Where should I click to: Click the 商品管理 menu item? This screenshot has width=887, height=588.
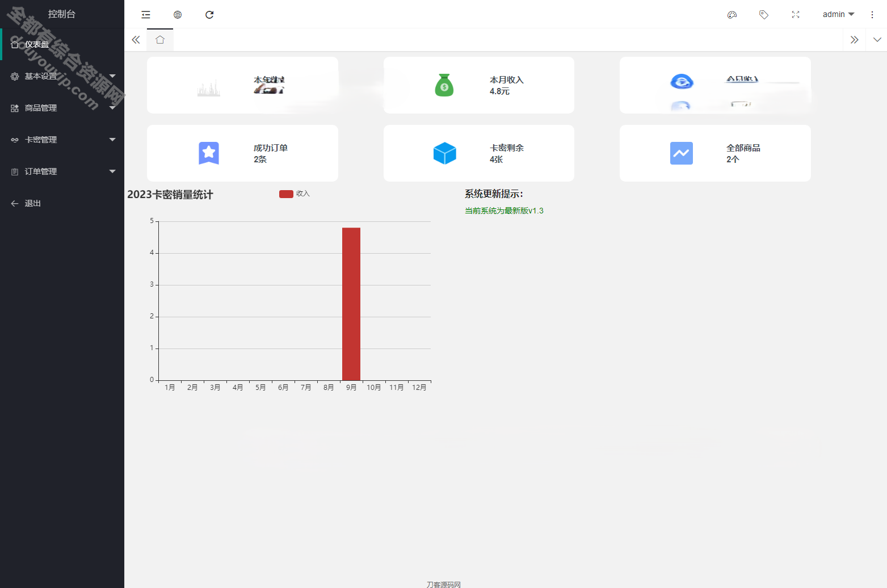pyautogui.click(x=62, y=108)
